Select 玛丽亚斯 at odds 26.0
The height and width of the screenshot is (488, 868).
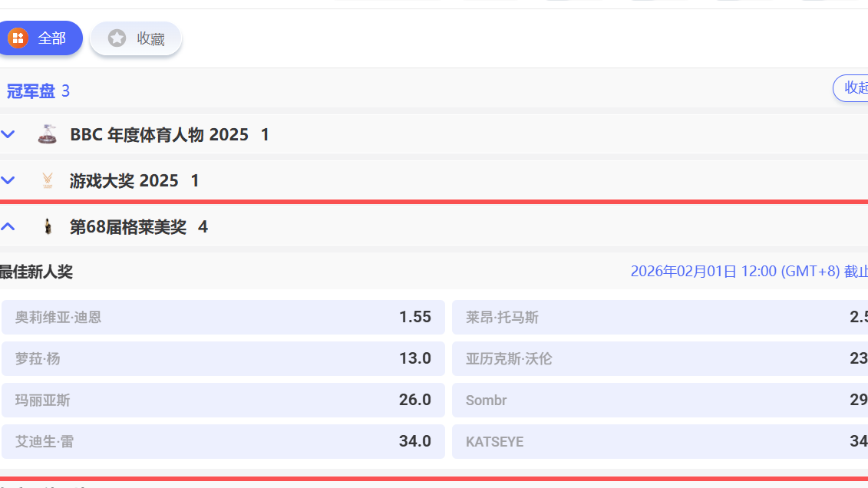pyautogui.click(x=223, y=400)
